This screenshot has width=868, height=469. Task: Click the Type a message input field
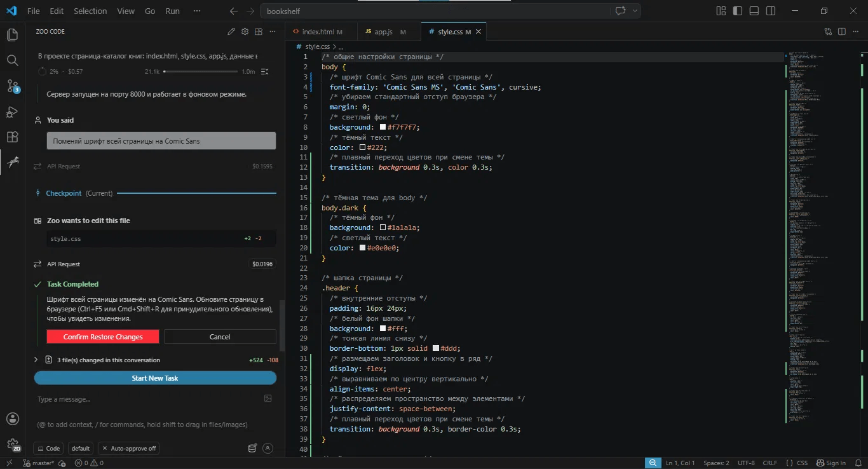[149, 399]
